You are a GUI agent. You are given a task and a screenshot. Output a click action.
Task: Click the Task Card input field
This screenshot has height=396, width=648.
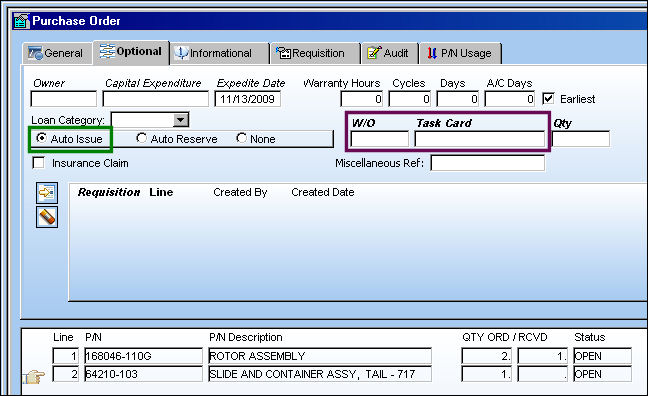coord(479,139)
